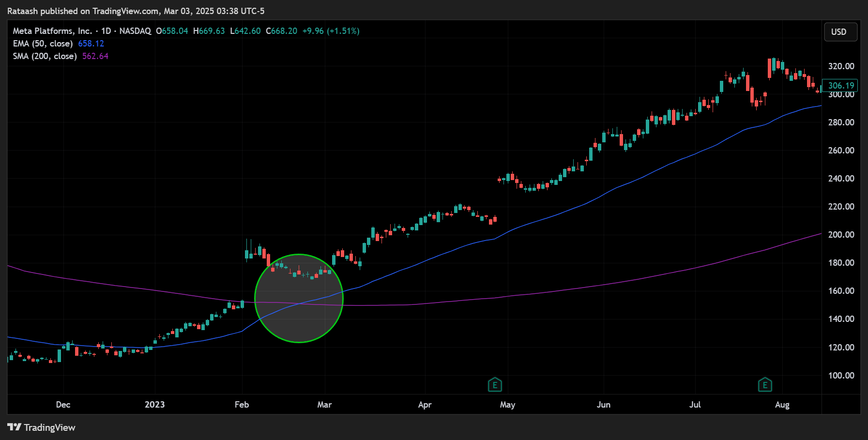The image size is (868, 440).
Task: Click the Mar label on time axis
Action: [x=324, y=405]
